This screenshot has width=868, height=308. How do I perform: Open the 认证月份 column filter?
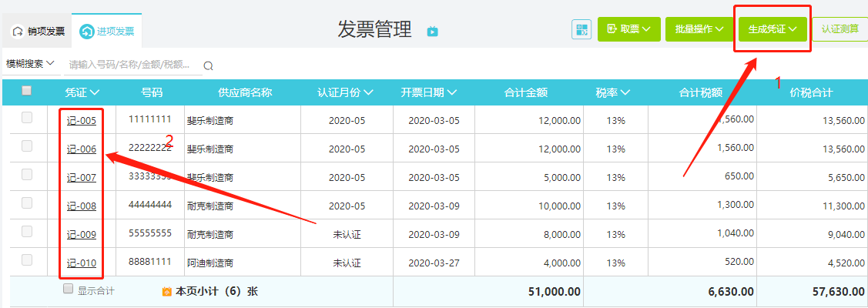(345, 92)
